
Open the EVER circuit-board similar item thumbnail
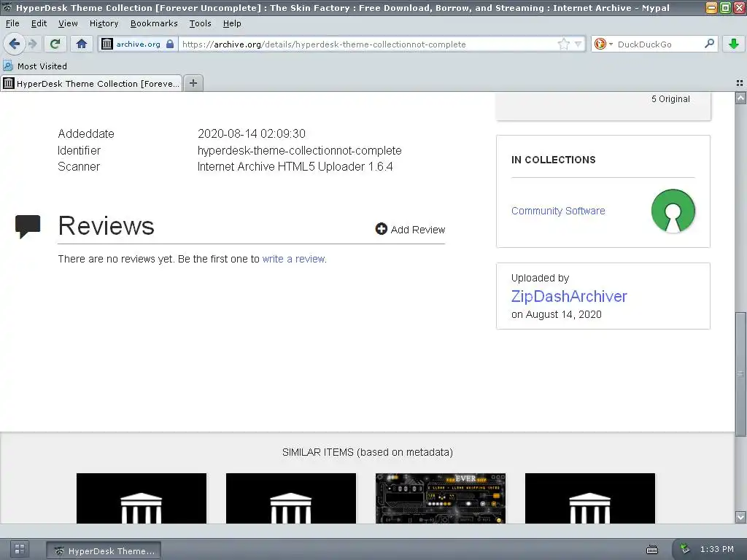pyautogui.click(x=441, y=498)
